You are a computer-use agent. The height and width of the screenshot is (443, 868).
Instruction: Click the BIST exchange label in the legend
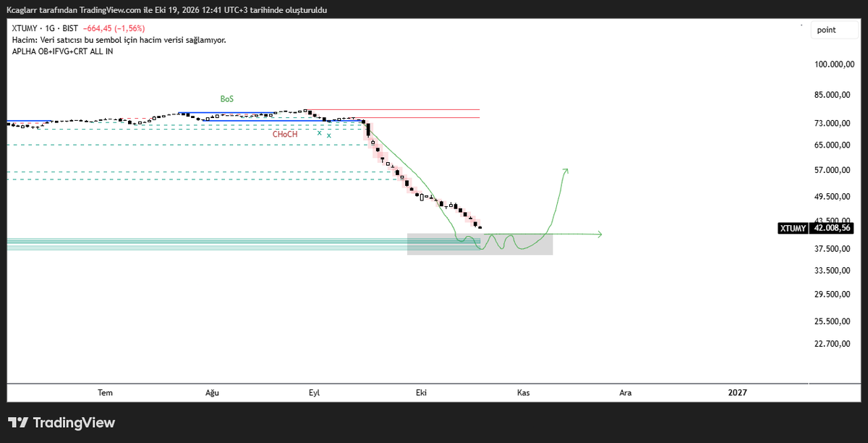point(71,30)
